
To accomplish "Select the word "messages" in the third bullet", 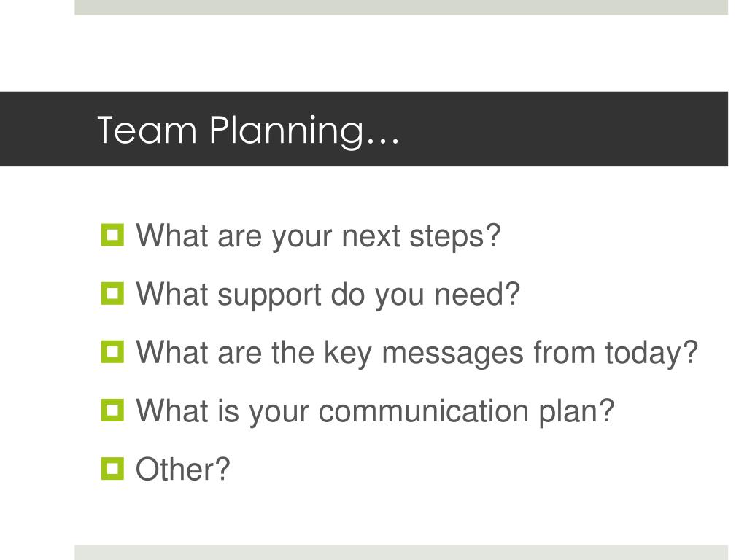I will click(452, 354).
